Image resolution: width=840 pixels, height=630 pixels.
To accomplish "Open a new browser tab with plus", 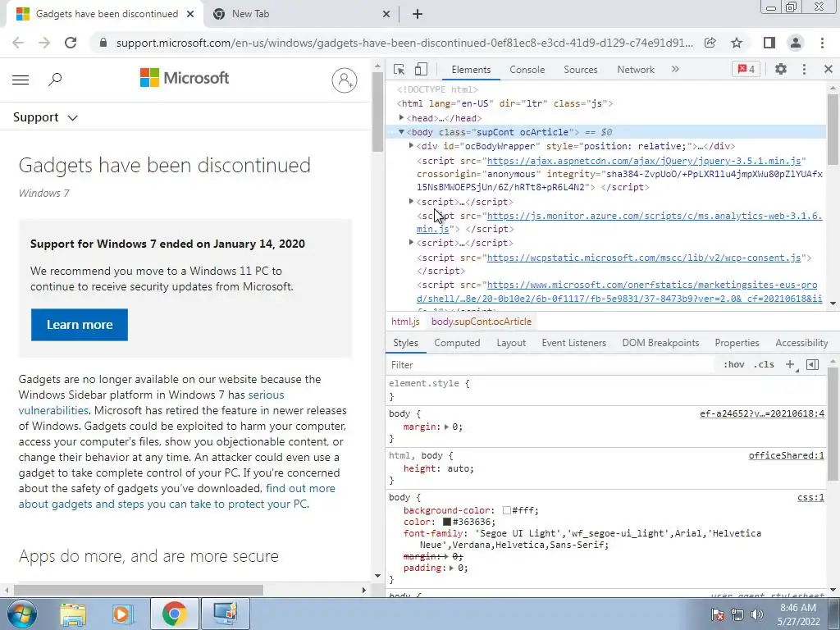I will click(418, 15).
